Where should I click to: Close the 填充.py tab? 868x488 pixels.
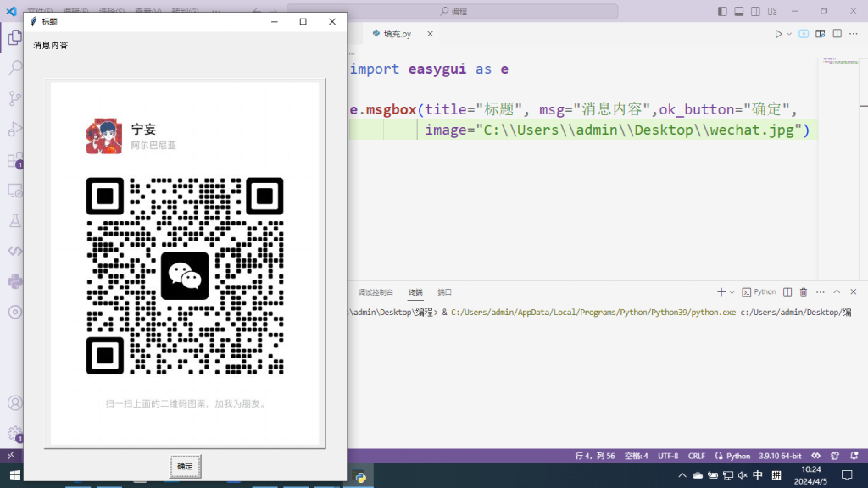click(x=430, y=34)
